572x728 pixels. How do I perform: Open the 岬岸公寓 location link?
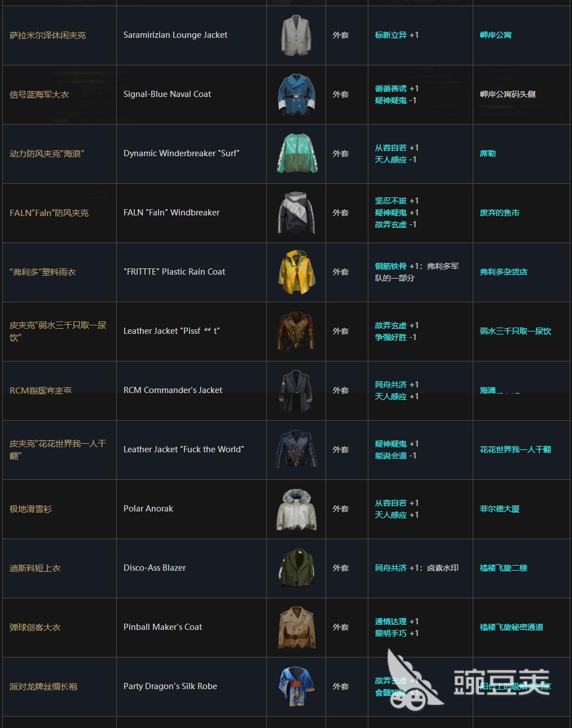coord(495,35)
